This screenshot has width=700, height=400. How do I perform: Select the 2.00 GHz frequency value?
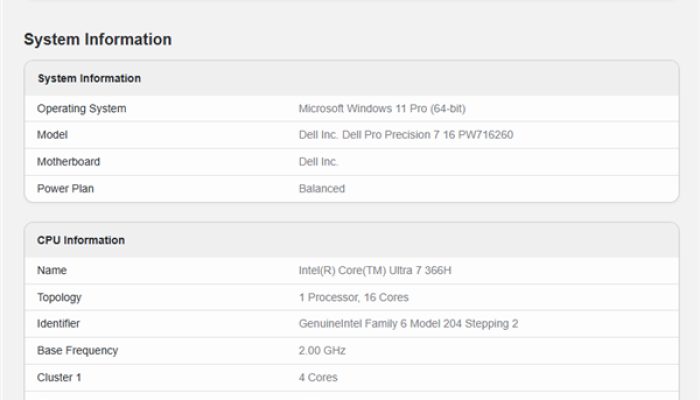pos(320,350)
